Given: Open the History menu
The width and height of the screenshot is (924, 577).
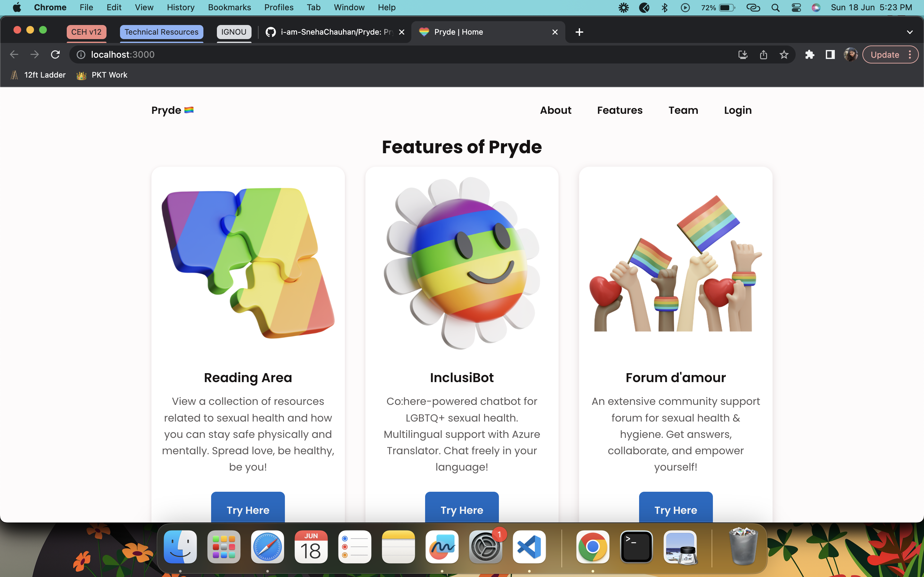Looking at the screenshot, I should [181, 8].
